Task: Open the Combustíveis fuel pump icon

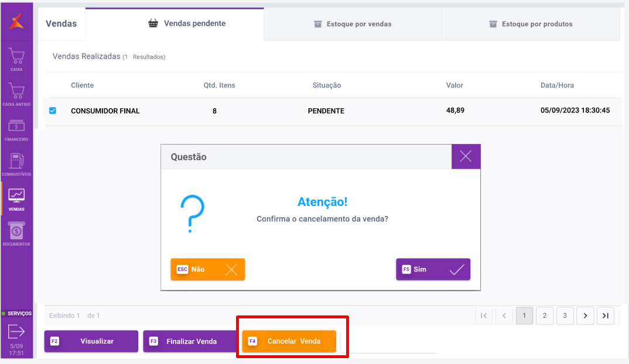Action: pyautogui.click(x=16, y=161)
